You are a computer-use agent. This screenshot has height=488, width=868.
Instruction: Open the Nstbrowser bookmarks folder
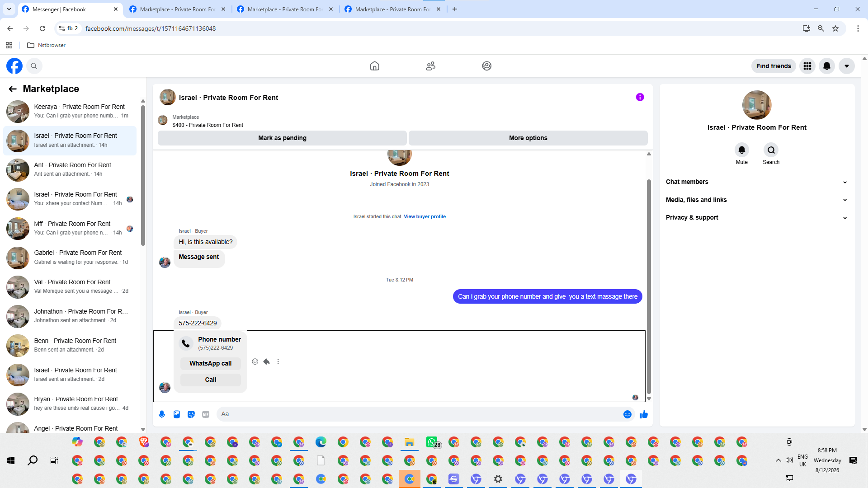(x=47, y=45)
